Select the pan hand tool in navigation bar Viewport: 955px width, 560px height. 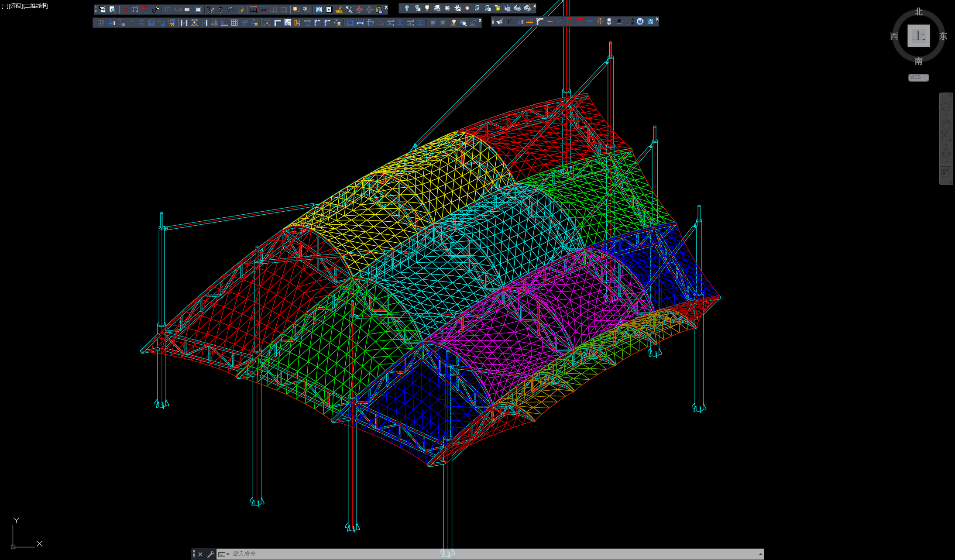point(946,124)
